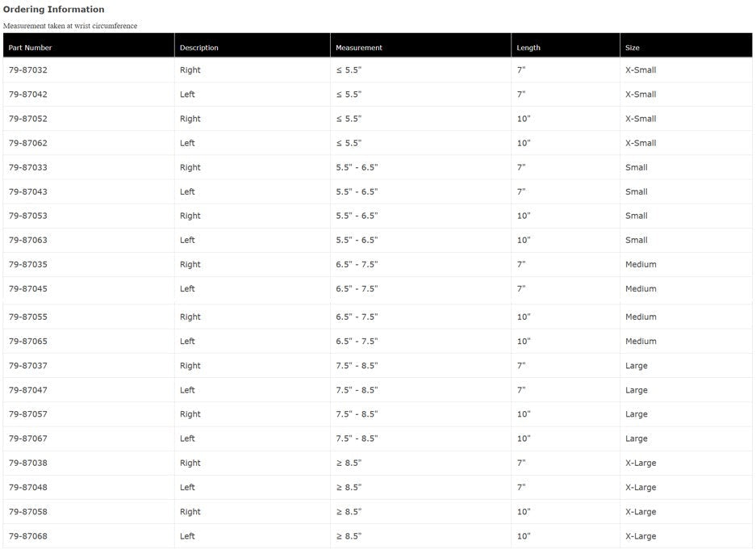Click the wrist circumference measurement note
This screenshot has width=756, height=558.
click(x=70, y=26)
